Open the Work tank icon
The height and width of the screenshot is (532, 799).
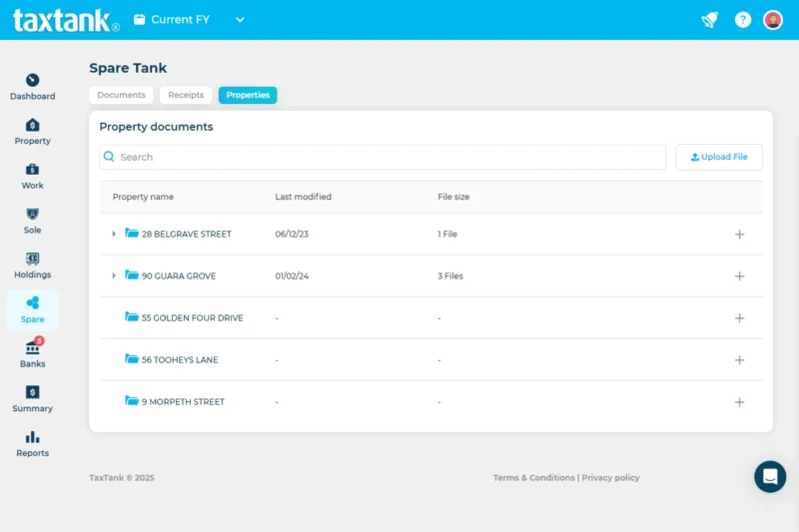pyautogui.click(x=32, y=170)
